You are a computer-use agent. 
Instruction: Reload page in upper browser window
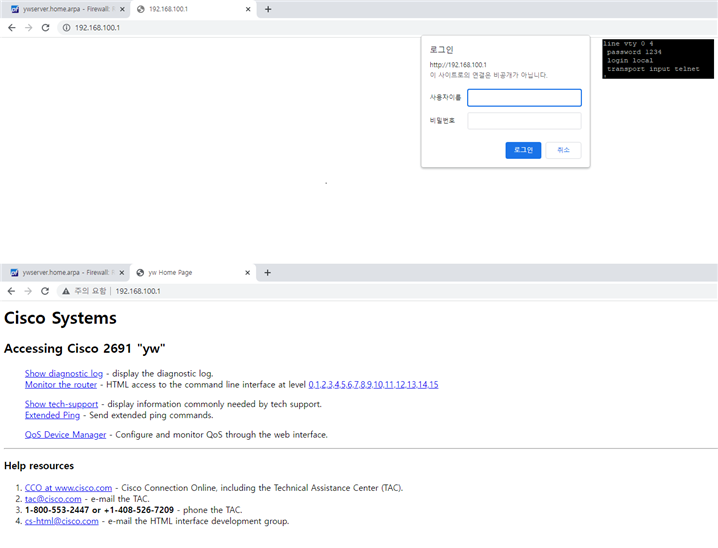[45, 27]
